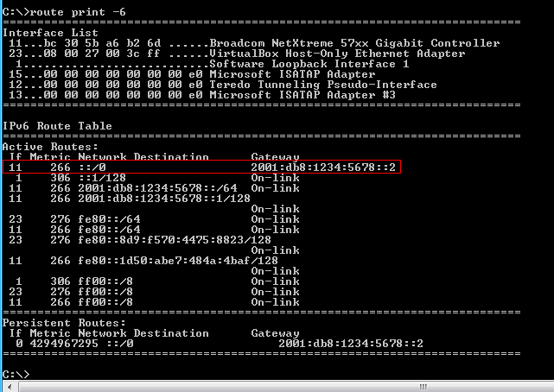
Task: Click the horizontal scrollbar thumb grip
Action: 423,387
